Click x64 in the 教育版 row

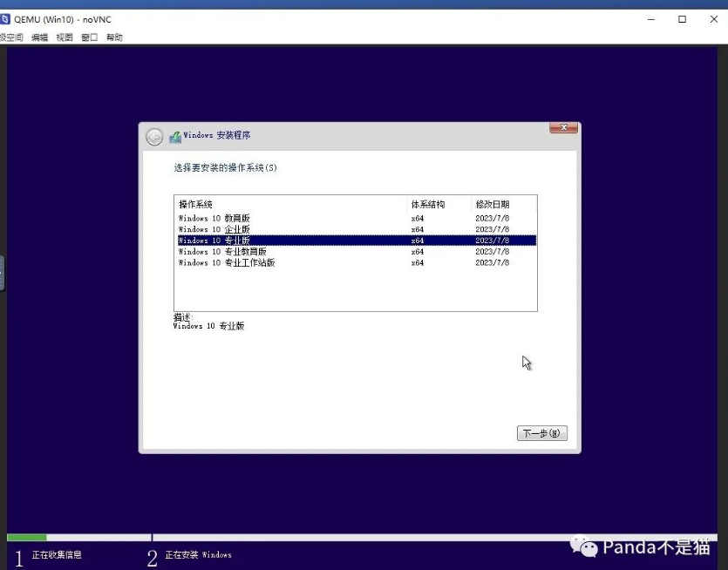(x=418, y=218)
